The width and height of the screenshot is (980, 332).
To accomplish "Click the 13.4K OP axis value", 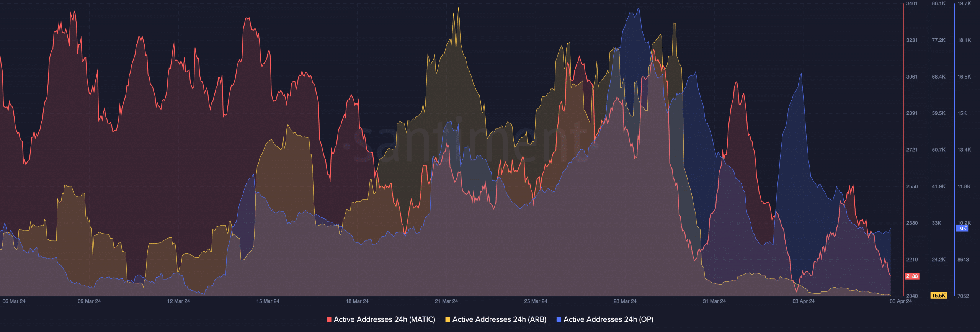I will click(x=964, y=150).
